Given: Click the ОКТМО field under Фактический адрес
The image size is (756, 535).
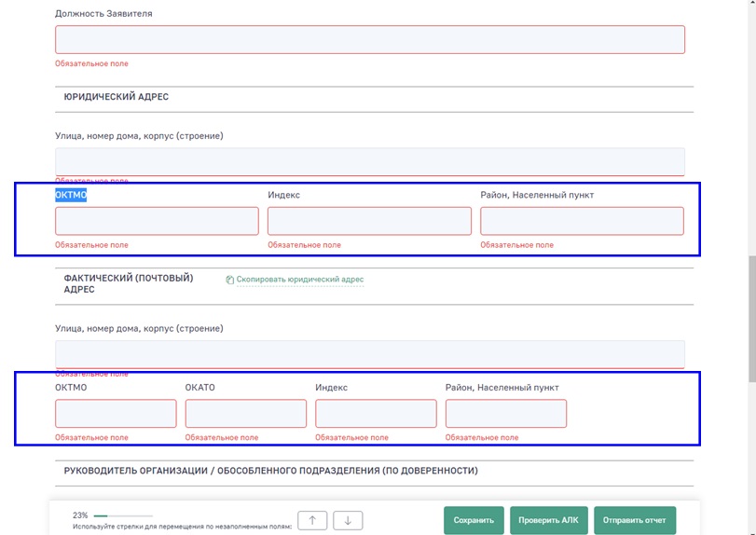Looking at the screenshot, I should (x=116, y=414).
